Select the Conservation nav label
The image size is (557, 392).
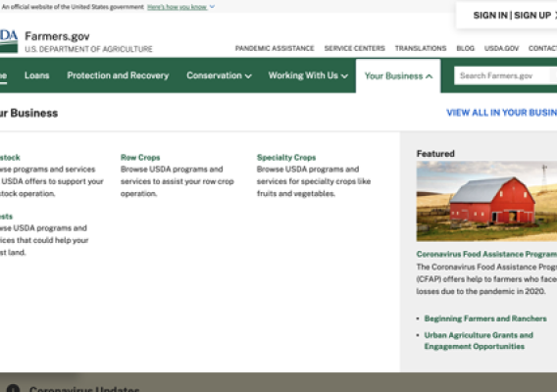[214, 75]
